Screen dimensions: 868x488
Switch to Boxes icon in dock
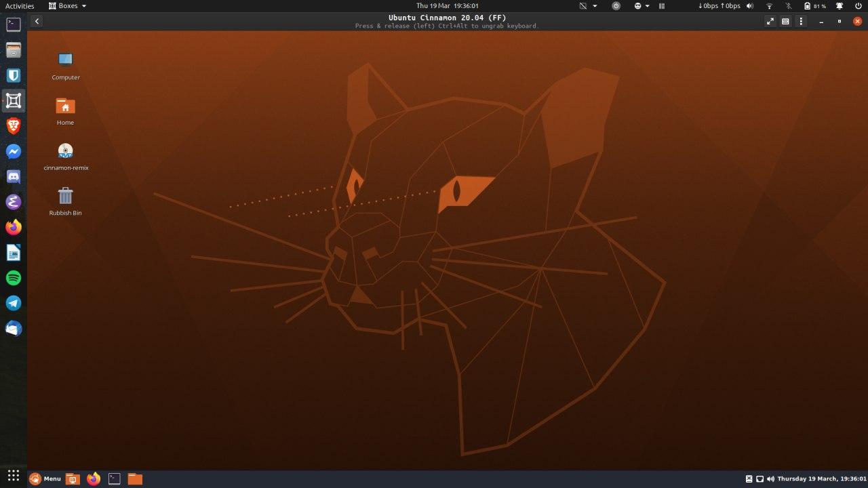[x=14, y=101]
